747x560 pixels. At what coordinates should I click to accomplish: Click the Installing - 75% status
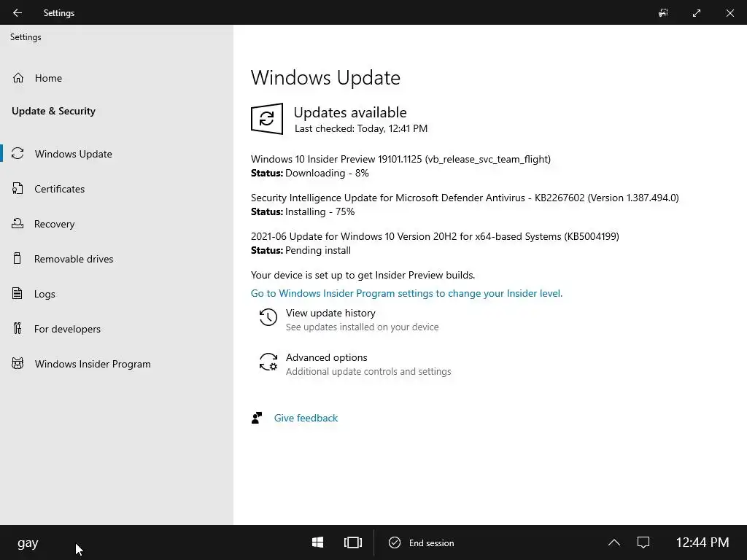tap(320, 211)
